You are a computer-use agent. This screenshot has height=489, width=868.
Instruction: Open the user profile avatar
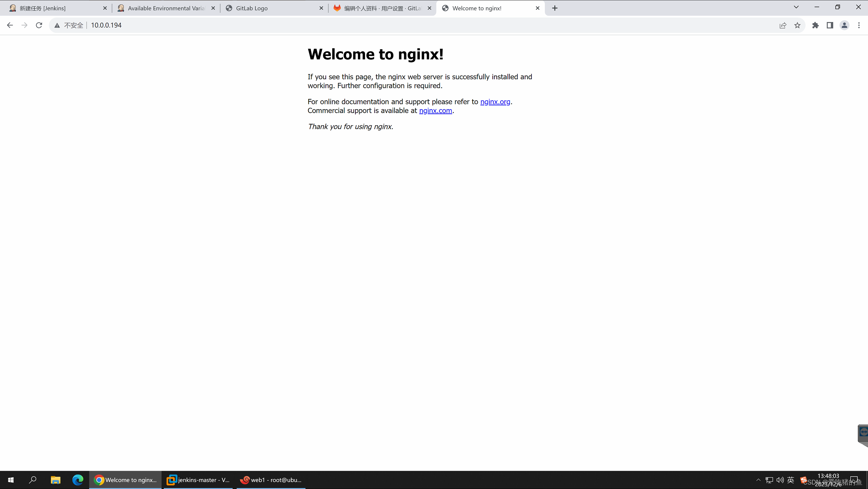click(844, 25)
